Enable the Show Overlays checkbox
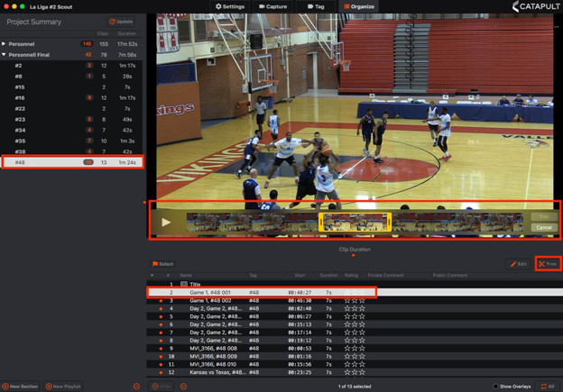563x392 pixels. (495, 386)
